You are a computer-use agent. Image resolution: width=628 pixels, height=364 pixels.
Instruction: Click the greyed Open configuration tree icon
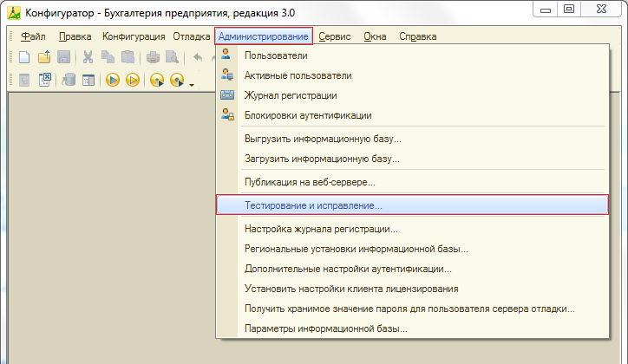(24, 80)
